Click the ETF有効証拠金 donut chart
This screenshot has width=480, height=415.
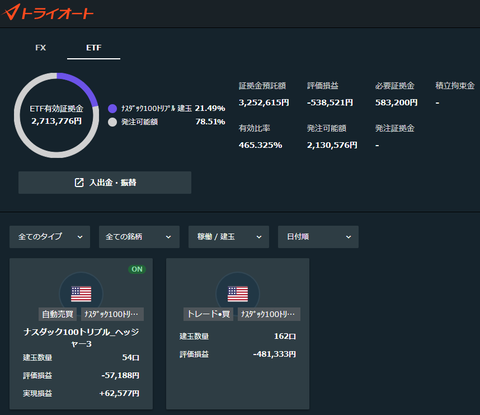pos(56,115)
